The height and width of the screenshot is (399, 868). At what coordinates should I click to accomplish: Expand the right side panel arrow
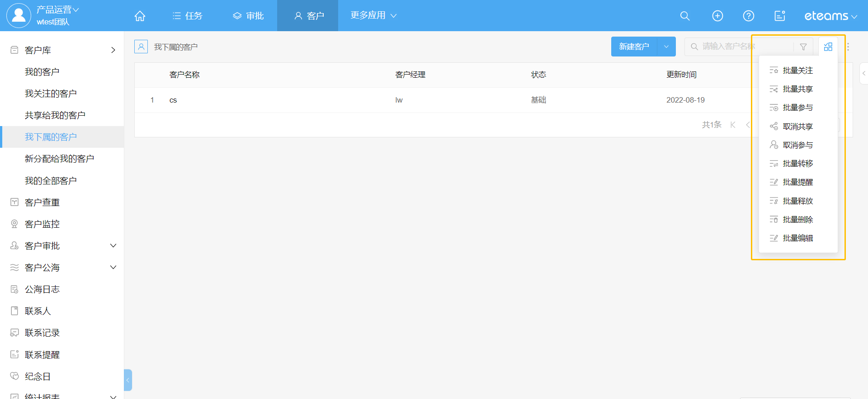pos(863,73)
